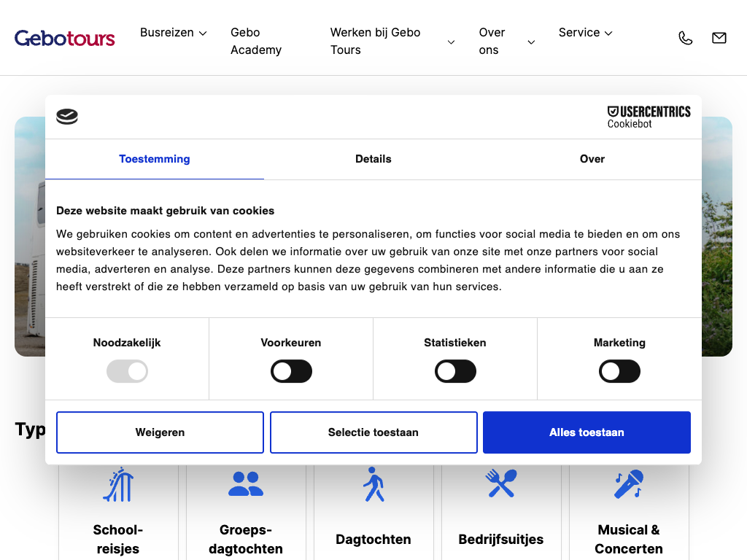747x560 pixels.
Task: Click the Cookiebot logo icon
Action: coord(67,117)
